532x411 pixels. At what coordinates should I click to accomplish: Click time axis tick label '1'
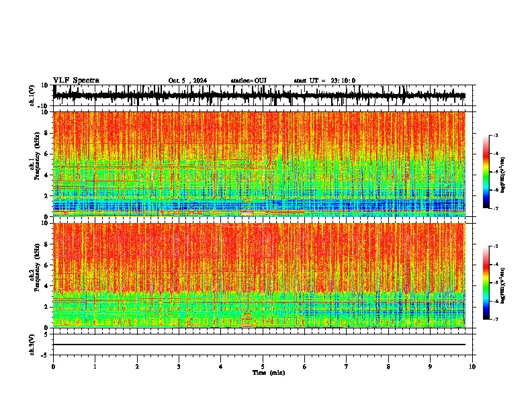95,367
